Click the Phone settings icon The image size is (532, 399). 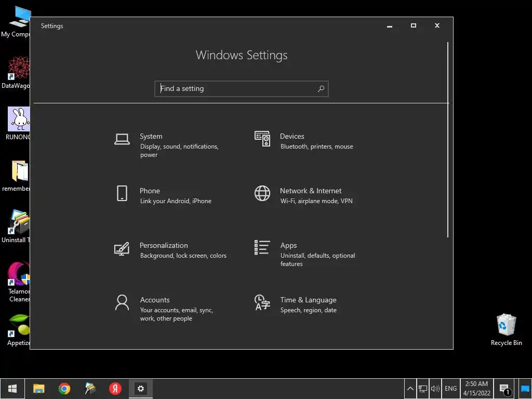pyautogui.click(x=122, y=193)
